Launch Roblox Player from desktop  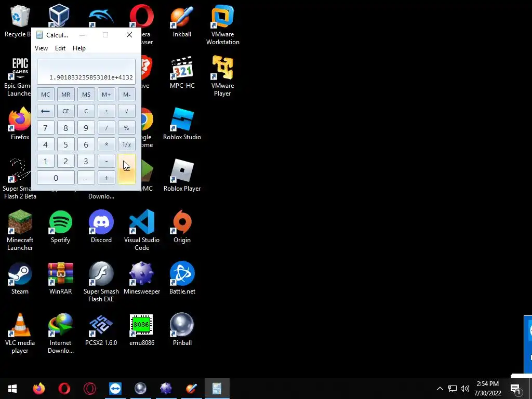182,176
